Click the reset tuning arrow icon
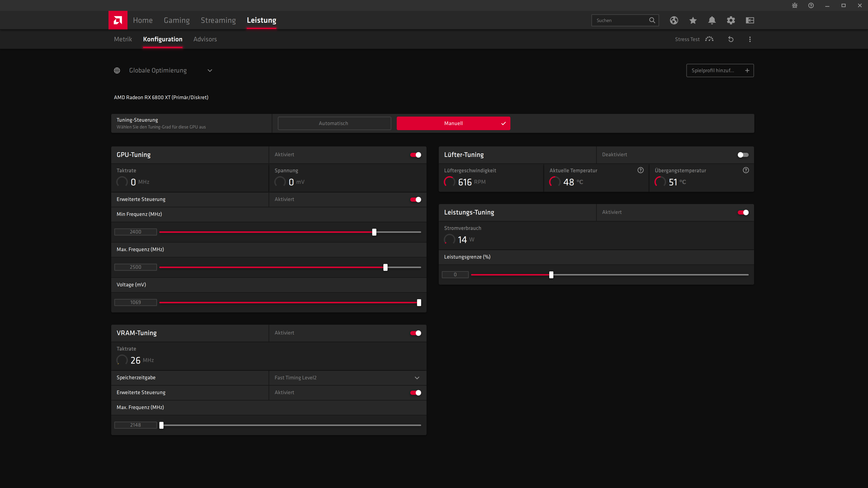 [731, 39]
